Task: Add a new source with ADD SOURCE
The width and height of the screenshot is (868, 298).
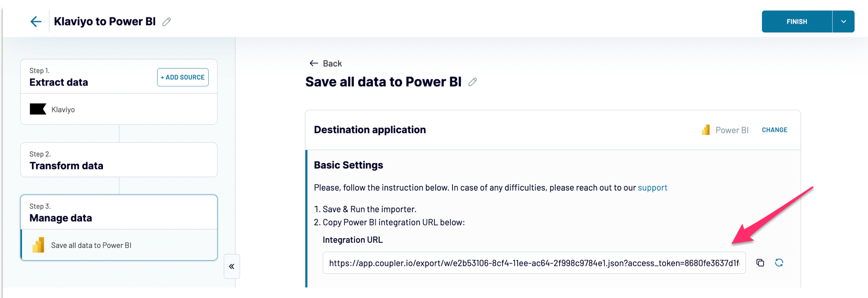Action: tap(183, 77)
